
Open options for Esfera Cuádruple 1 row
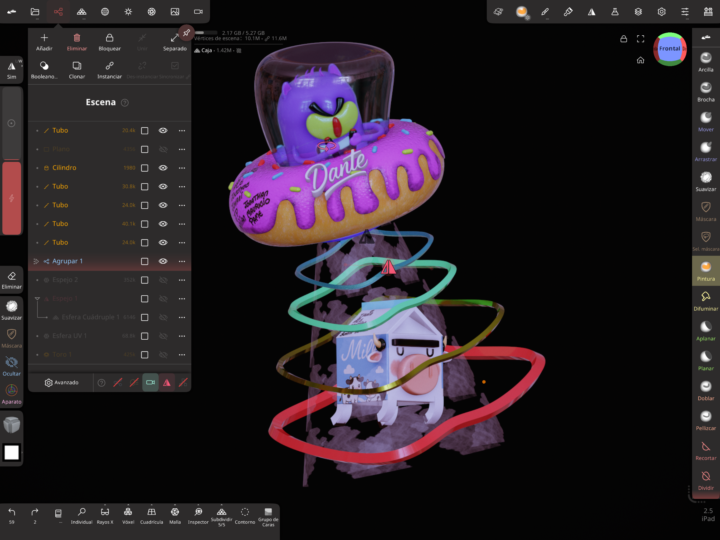tap(182, 317)
